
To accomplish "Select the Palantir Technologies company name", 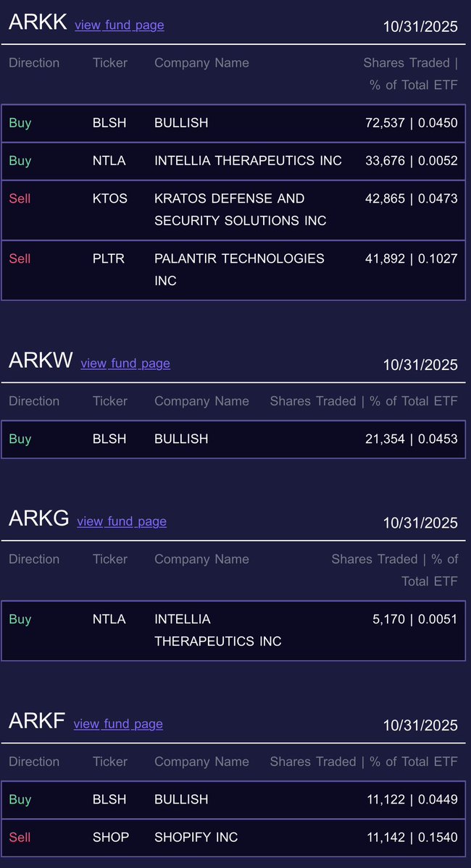I will 239,269.
